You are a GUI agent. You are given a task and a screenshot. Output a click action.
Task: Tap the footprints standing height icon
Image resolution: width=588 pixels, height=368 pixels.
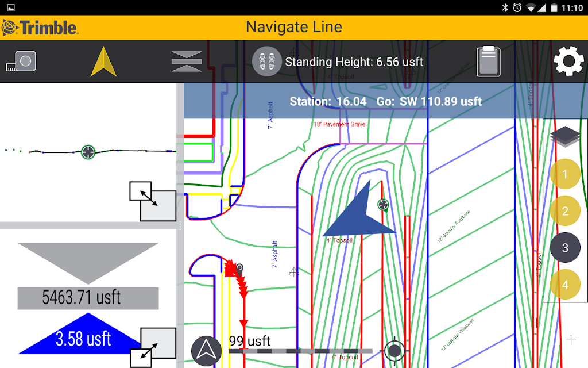pyautogui.click(x=266, y=62)
